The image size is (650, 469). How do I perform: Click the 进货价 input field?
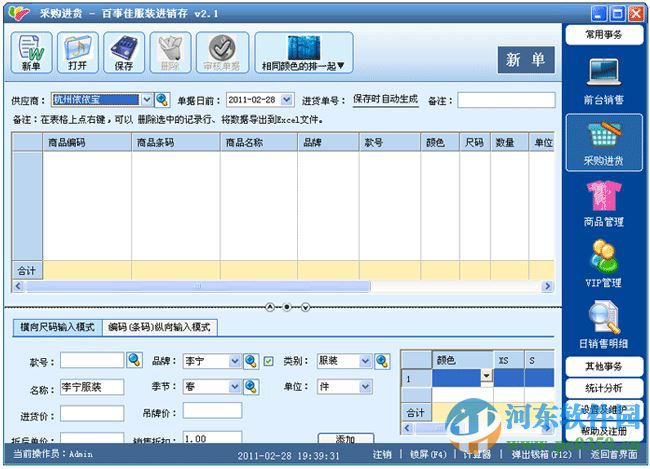point(92,413)
